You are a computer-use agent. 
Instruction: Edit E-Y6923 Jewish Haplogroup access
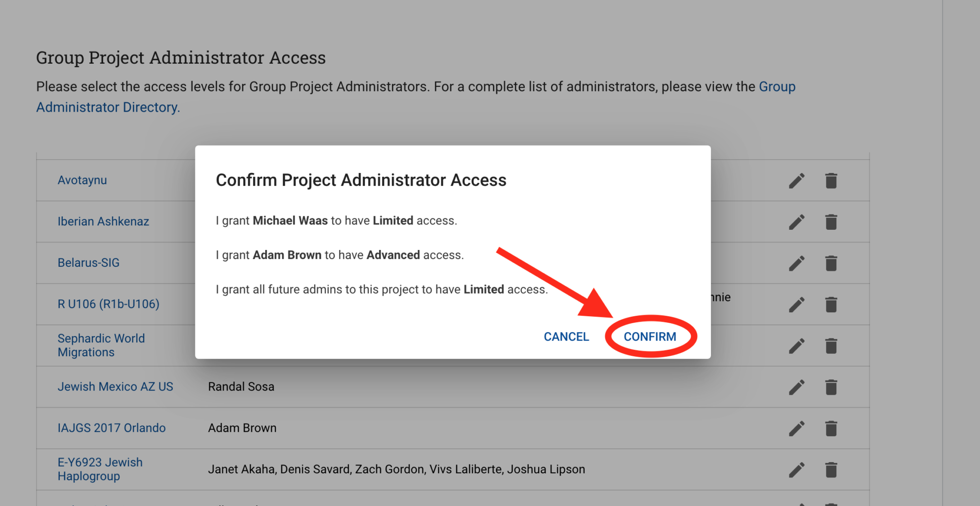[x=796, y=469]
